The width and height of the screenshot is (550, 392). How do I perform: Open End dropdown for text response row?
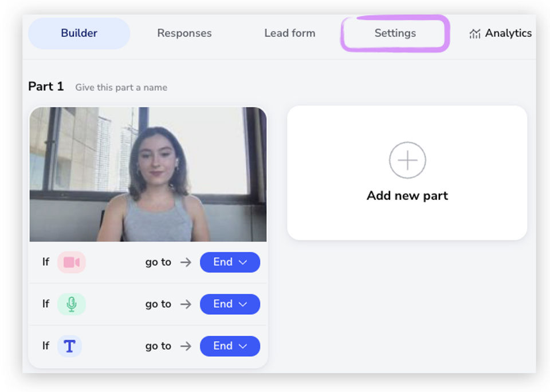(230, 346)
